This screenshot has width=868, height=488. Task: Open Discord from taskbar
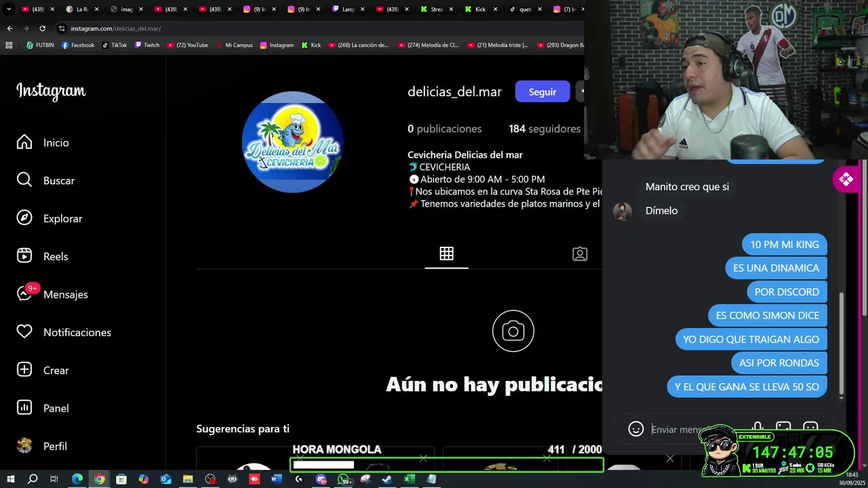coord(321,479)
